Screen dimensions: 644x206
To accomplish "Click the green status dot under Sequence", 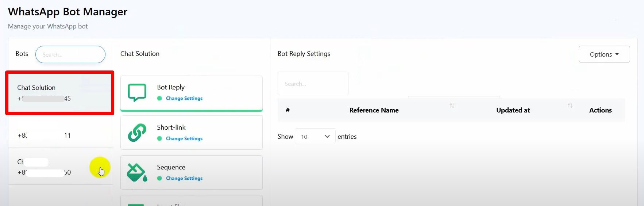I will 159,178.
